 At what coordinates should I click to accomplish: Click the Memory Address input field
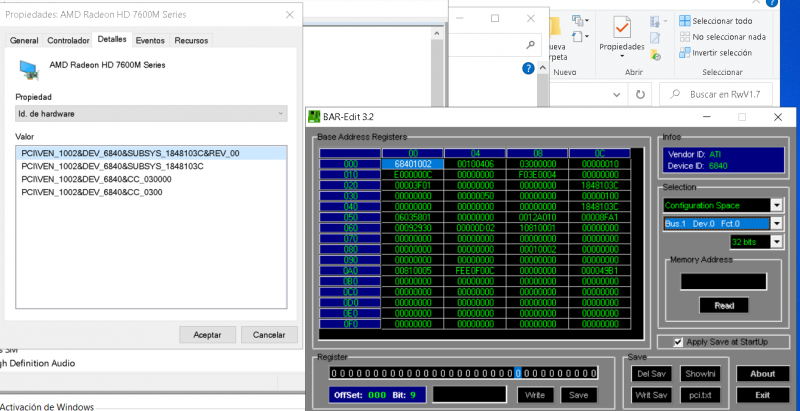pyautogui.click(x=723, y=282)
